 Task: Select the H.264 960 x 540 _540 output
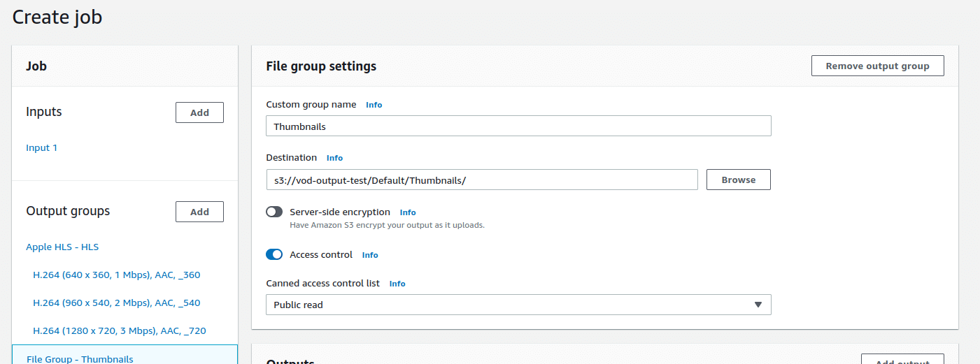pyautogui.click(x=116, y=303)
